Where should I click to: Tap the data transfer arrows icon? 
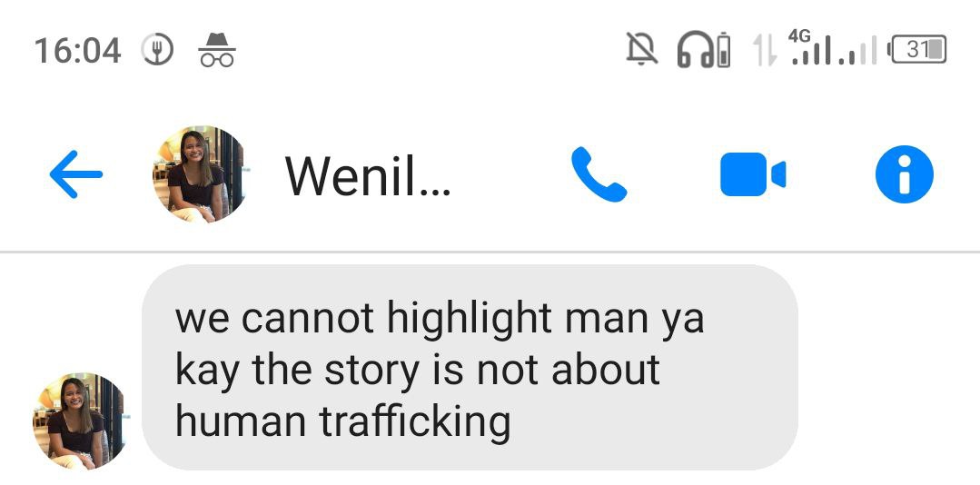765,50
